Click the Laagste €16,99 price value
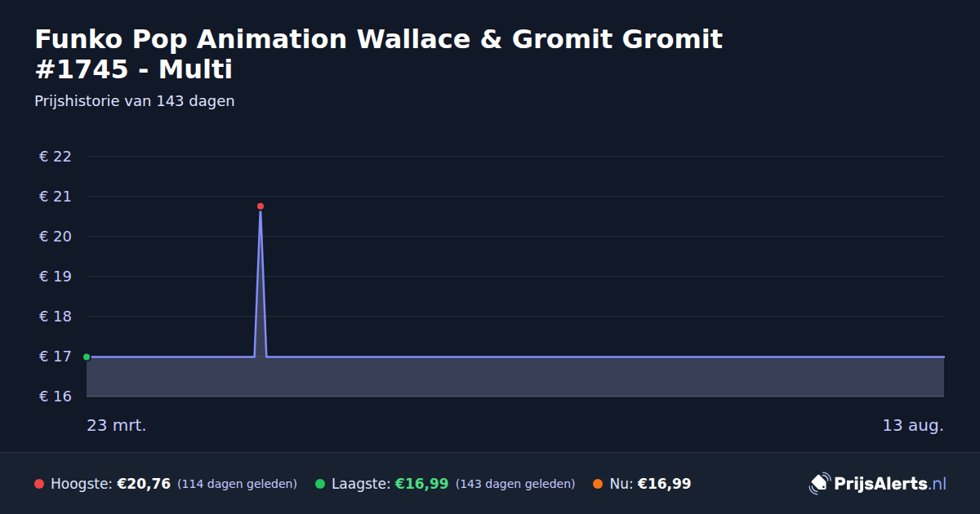The height and width of the screenshot is (514, 980). coord(421,484)
